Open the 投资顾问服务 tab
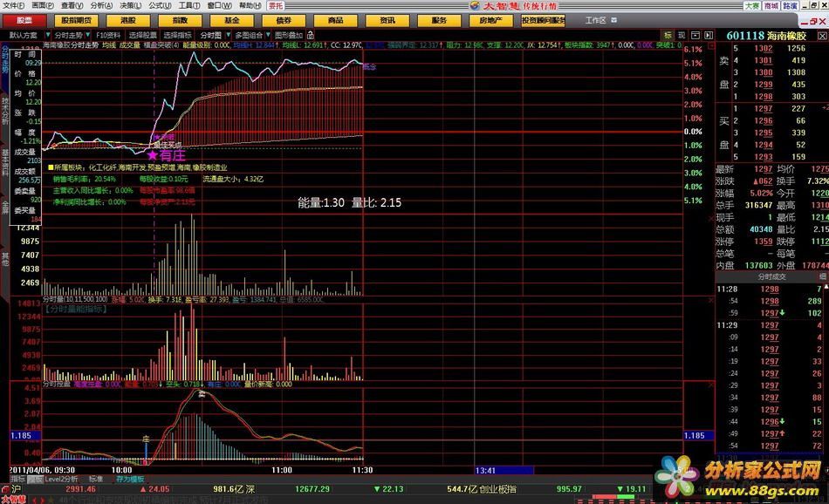 pyautogui.click(x=543, y=21)
